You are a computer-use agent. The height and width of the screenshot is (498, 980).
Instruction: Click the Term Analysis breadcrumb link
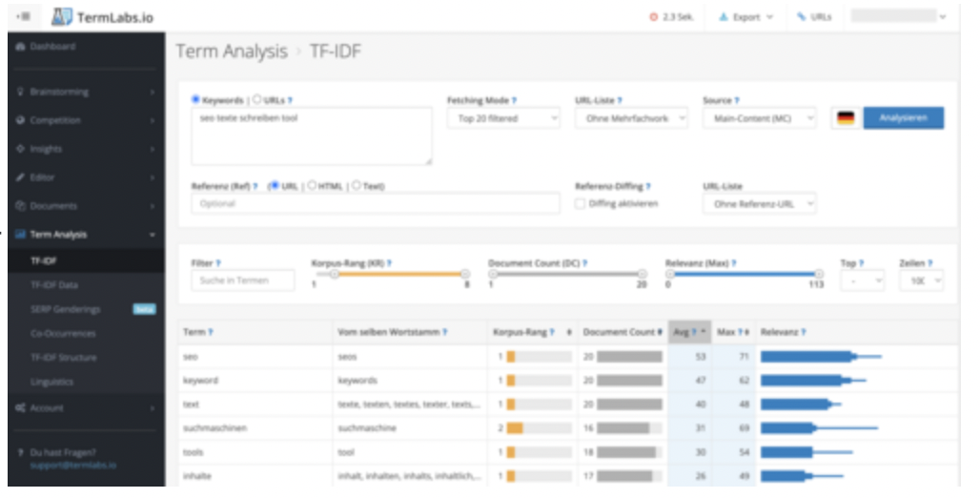[232, 52]
